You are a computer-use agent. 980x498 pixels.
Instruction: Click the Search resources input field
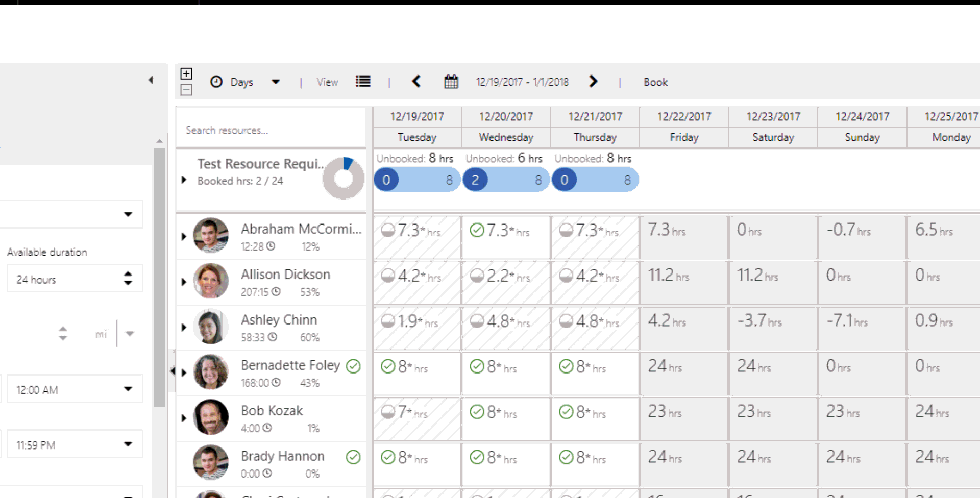click(271, 130)
